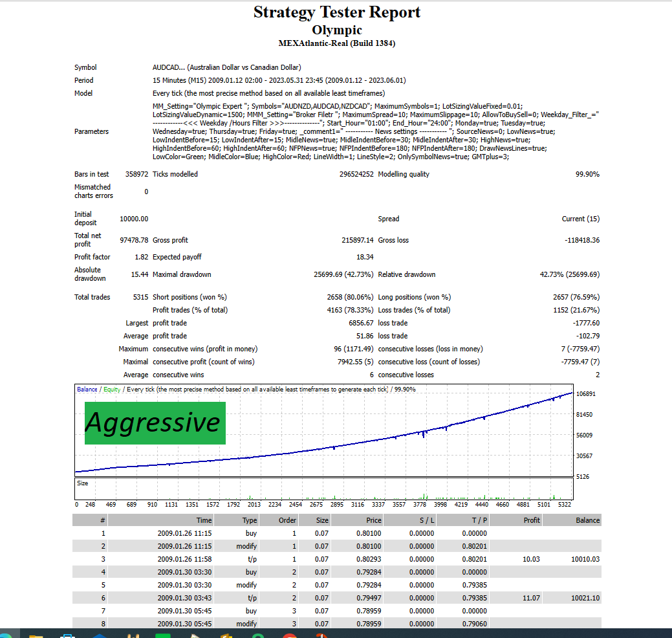
Task: Click the T/P cell 0.79060 in row 8
Action: coord(475,624)
